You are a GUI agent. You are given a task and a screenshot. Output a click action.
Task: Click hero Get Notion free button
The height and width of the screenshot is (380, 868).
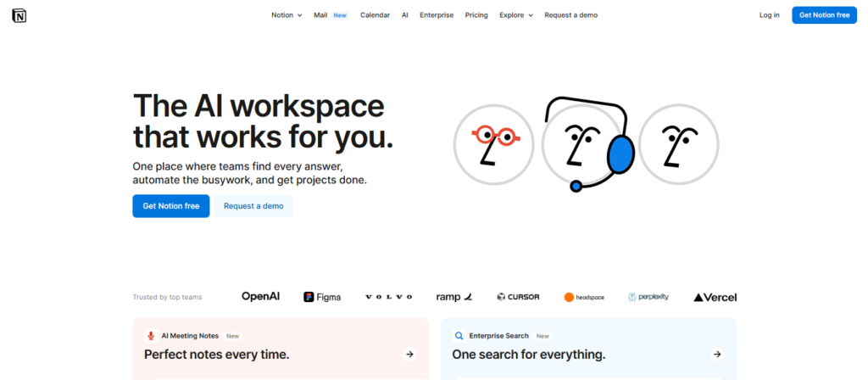point(171,206)
